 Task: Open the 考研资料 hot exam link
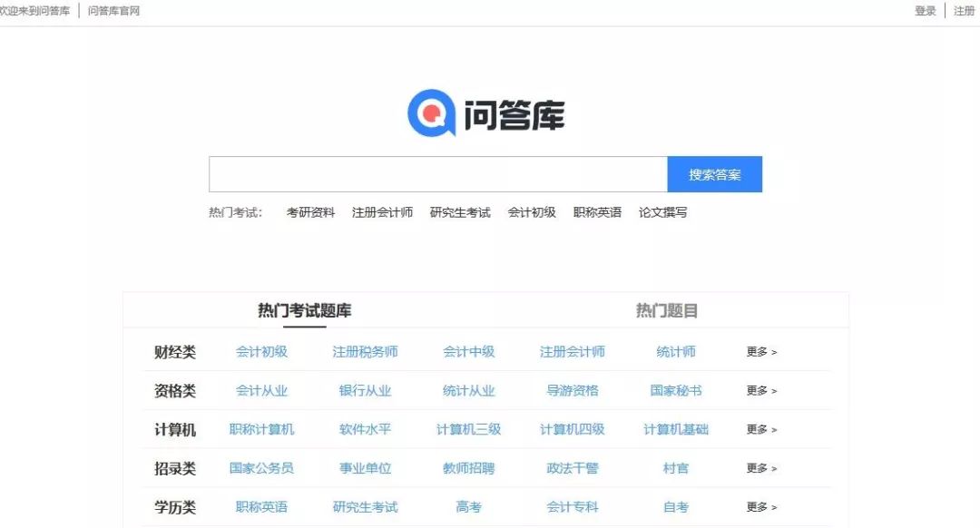(310, 211)
